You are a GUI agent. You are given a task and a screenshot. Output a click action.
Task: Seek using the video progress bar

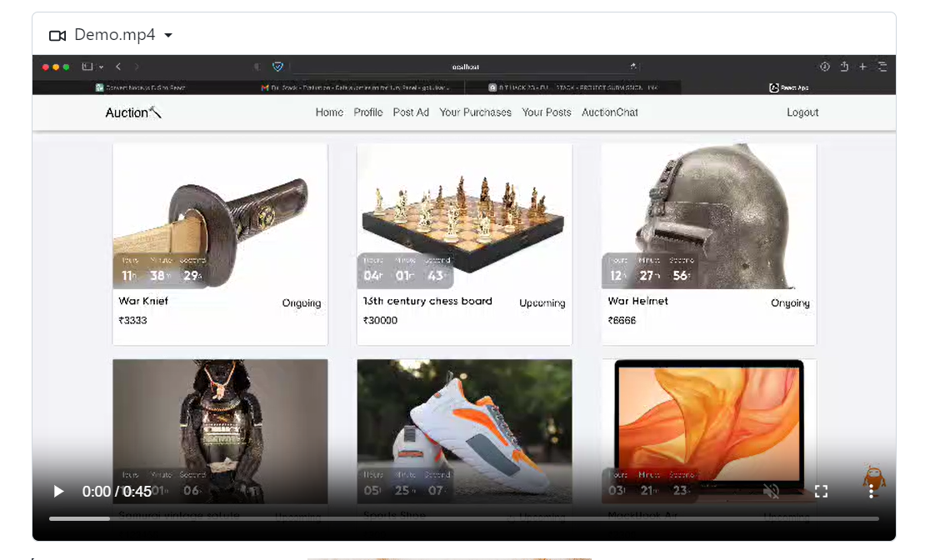(x=464, y=518)
